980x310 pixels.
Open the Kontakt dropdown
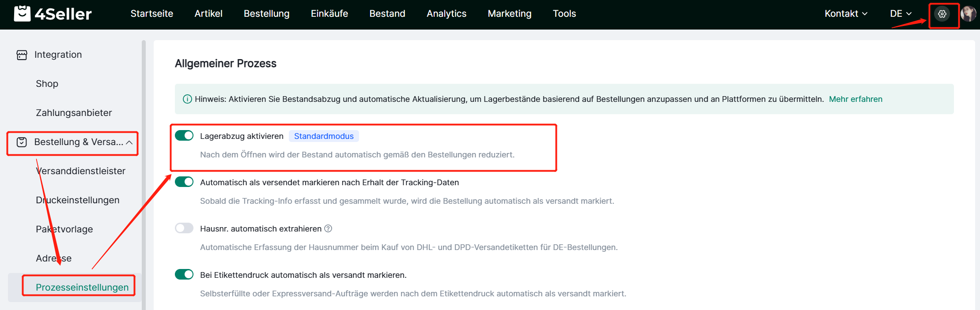pos(846,14)
